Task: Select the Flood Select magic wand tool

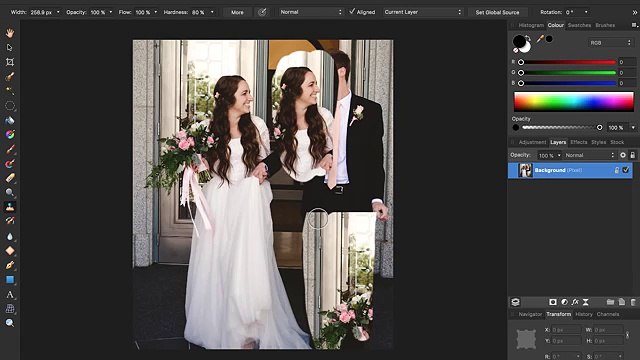Action: 10,91
